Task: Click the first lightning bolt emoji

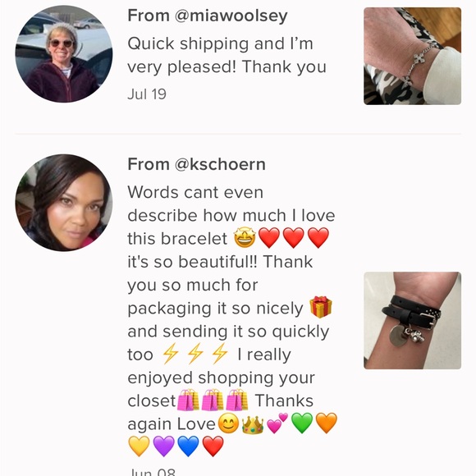Action: [x=171, y=354]
